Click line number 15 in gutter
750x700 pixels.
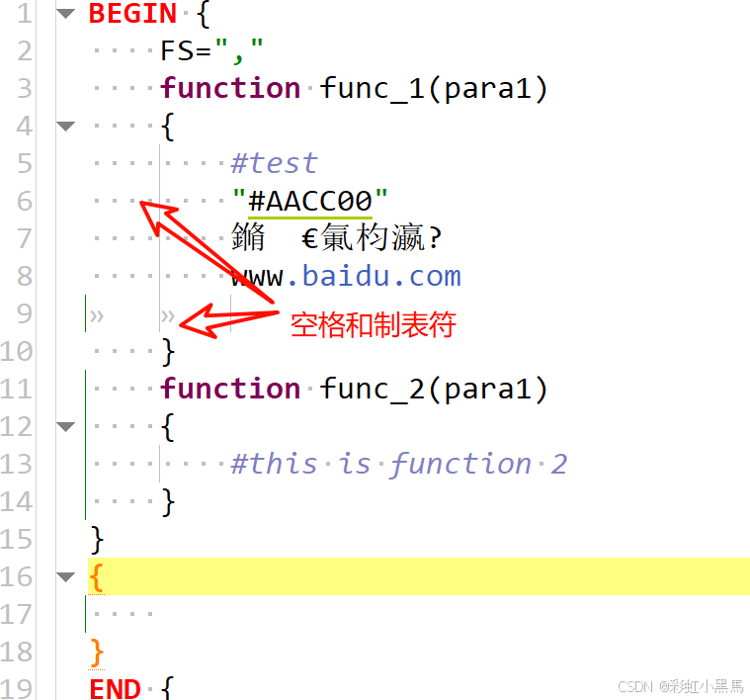[16, 540]
